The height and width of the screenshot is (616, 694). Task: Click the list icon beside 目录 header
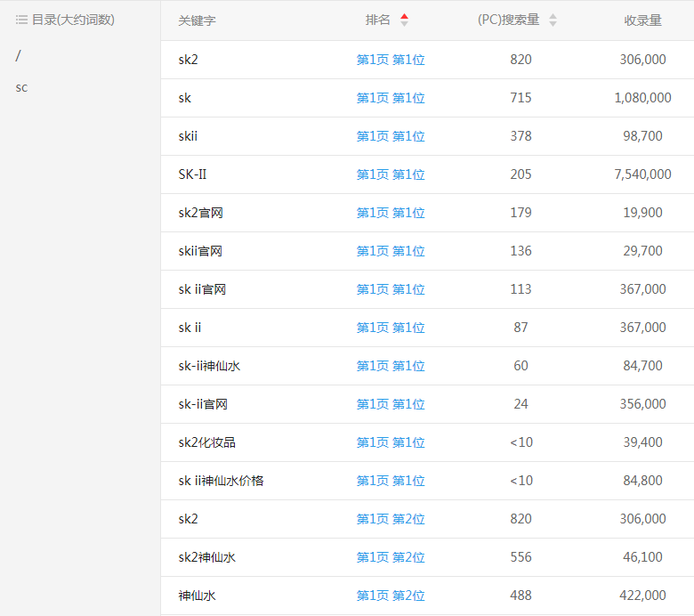pos(21,20)
